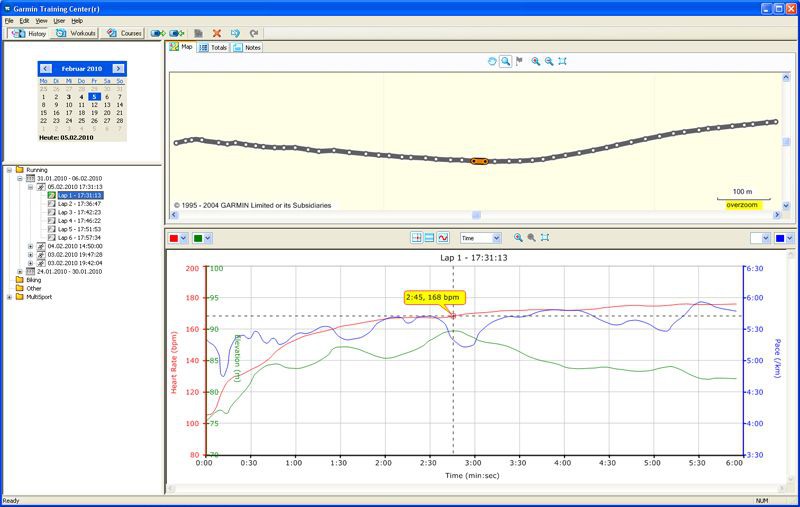Select Lap 4 - 17:46:22

click(79, 221)
